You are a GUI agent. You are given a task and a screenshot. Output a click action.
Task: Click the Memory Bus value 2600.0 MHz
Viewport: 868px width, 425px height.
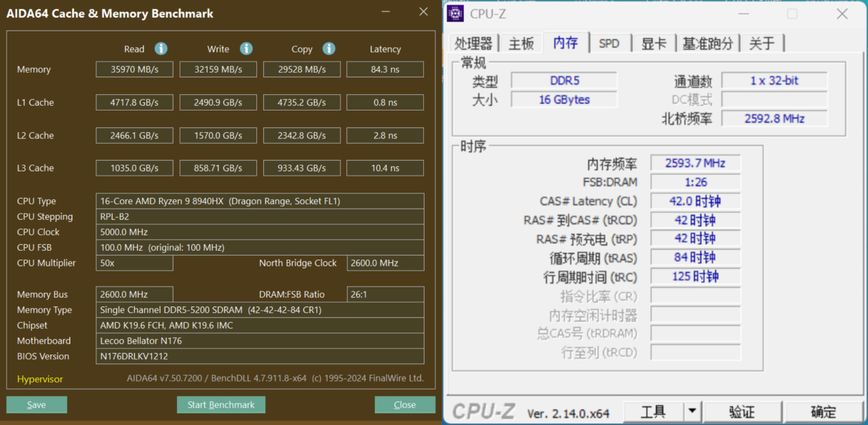point(134,294)
